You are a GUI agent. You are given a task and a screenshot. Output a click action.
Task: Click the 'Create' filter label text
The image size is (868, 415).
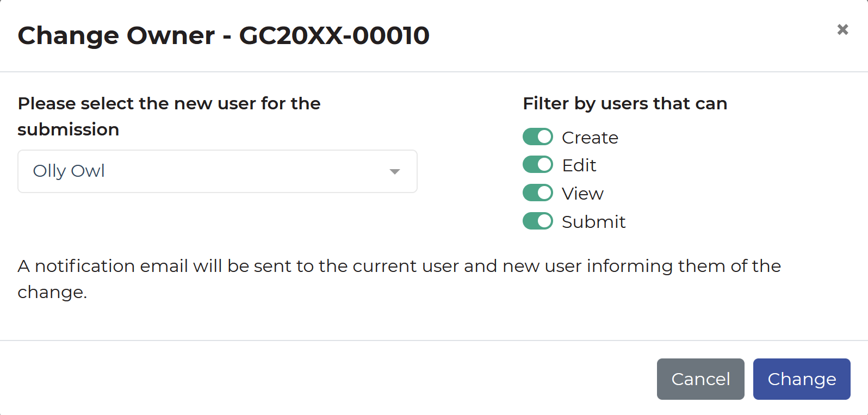click(590, 138)
